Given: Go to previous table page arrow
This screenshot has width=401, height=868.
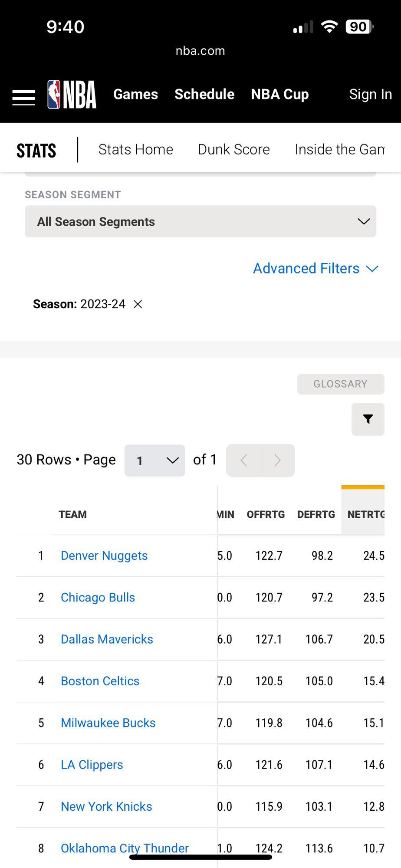Looking at the screenshot, I should (244, 460).
